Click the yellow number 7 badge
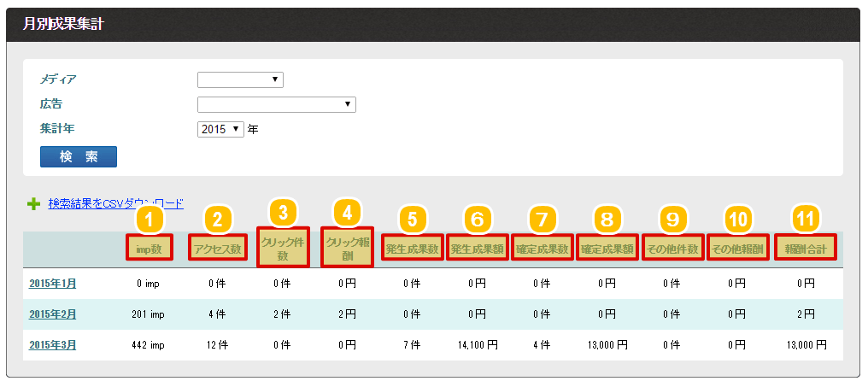The width and height of the screenshot is (868, 387). point(542,219)
